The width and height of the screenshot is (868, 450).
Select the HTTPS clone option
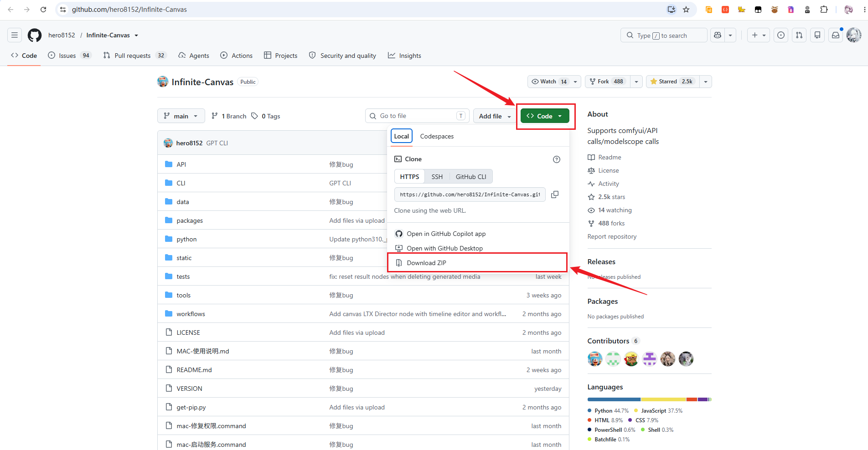(x=409, y=177)
